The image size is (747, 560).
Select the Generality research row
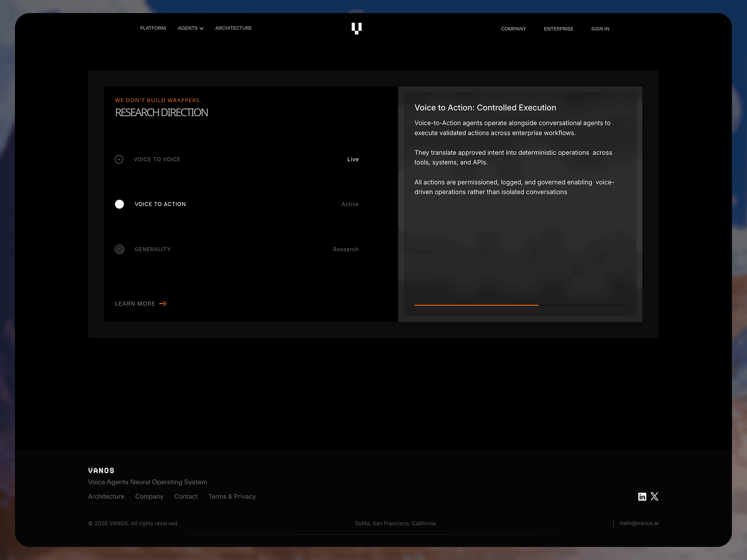[x=237, y=249]
